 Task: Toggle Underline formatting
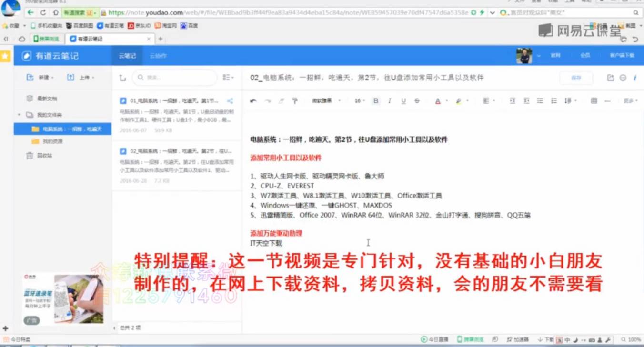(x=403, y=100)
